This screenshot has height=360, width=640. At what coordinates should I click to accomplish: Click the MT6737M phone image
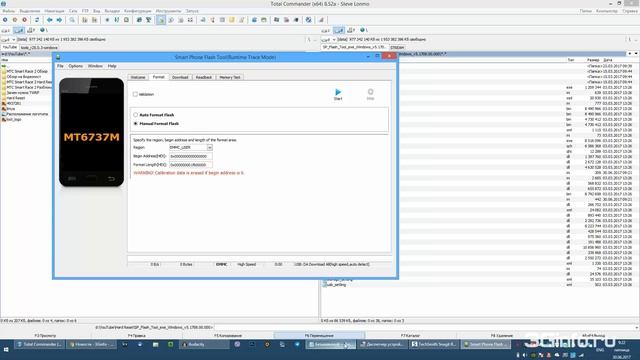pyautogui.click(x=91, y=132)
